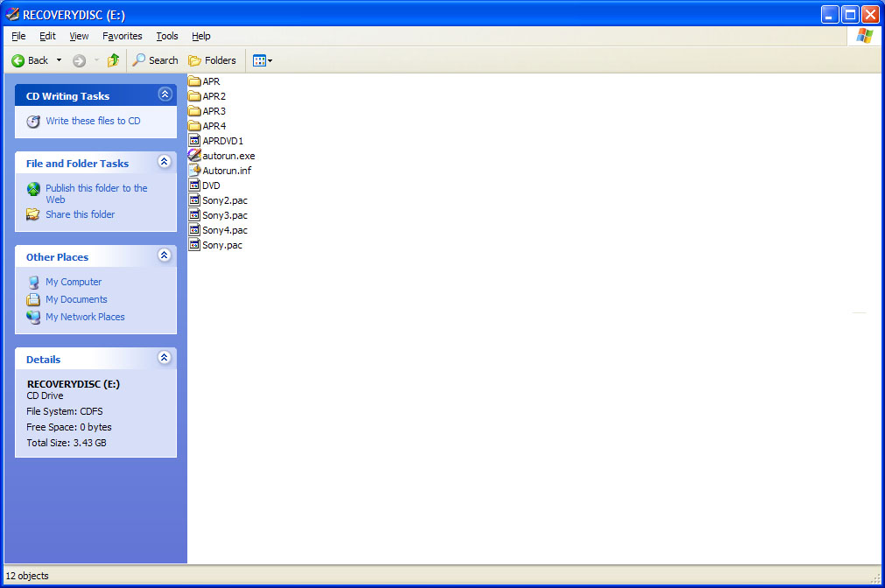Select the APR folder icon
The image size is (885, 588).
[x=194, y=81]
